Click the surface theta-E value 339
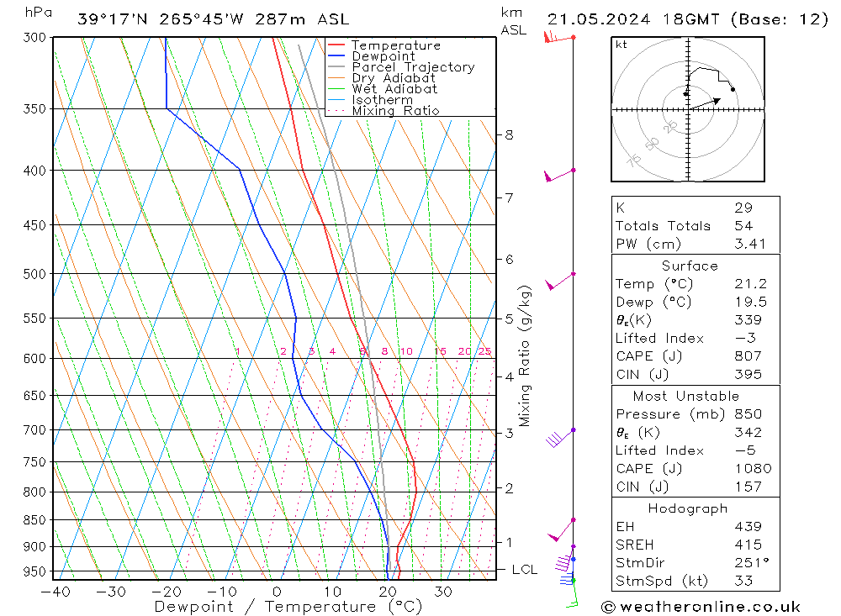841x616 pixels. 748,320
